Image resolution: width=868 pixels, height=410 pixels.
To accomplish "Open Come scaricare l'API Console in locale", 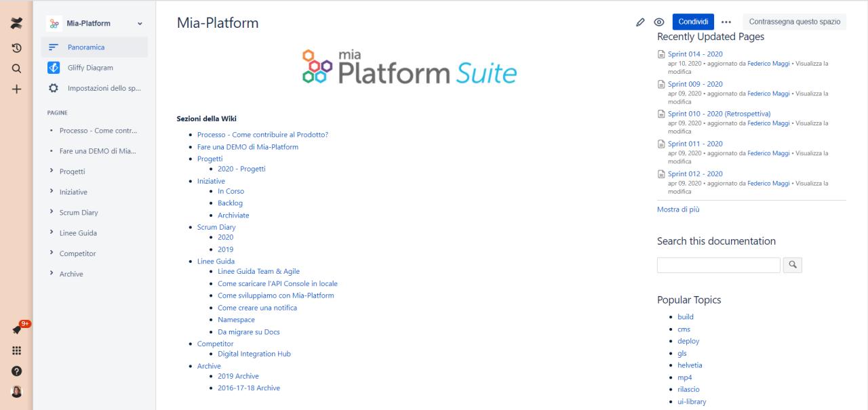I will [x=277, y=284].
